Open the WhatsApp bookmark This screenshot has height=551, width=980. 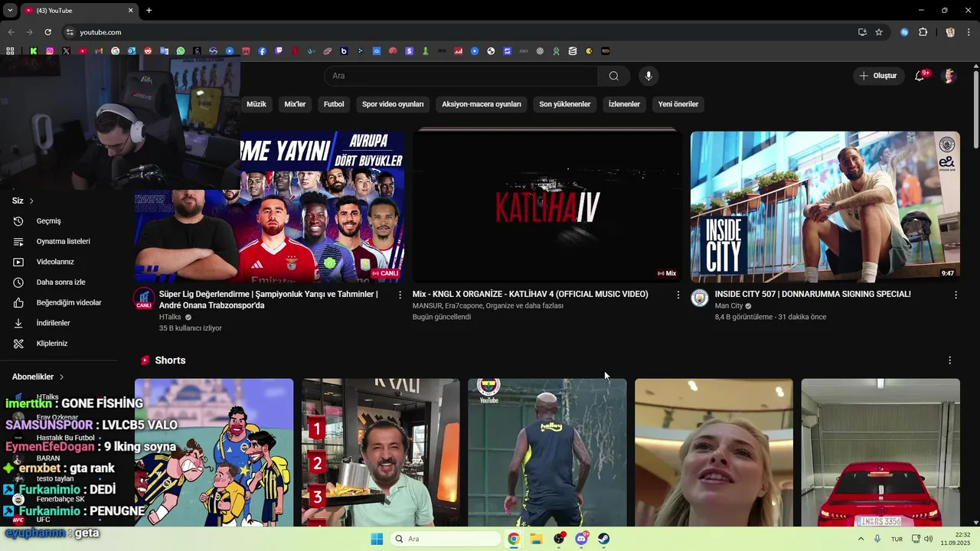pos(181,51)
